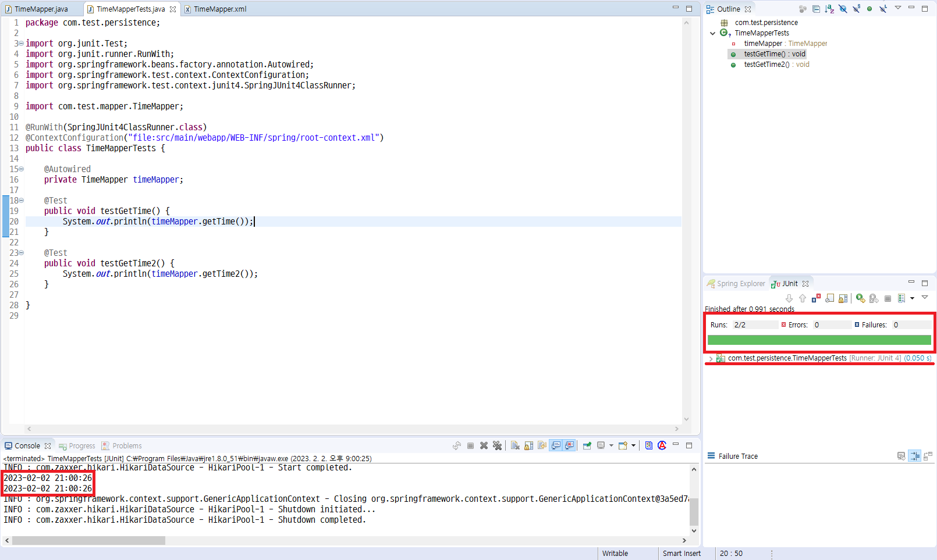Clear the Console output
The height and width of the screenshot is (560, 937).
tap(515, 445)
